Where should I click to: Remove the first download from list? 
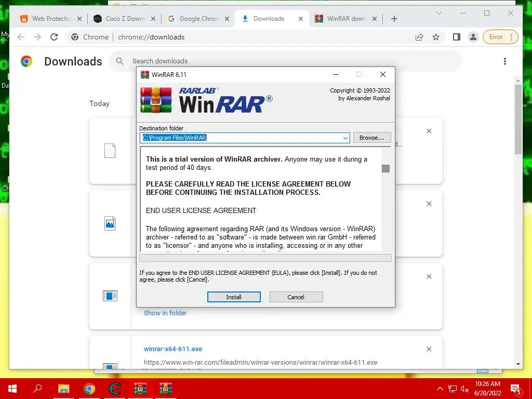point(429,131)
